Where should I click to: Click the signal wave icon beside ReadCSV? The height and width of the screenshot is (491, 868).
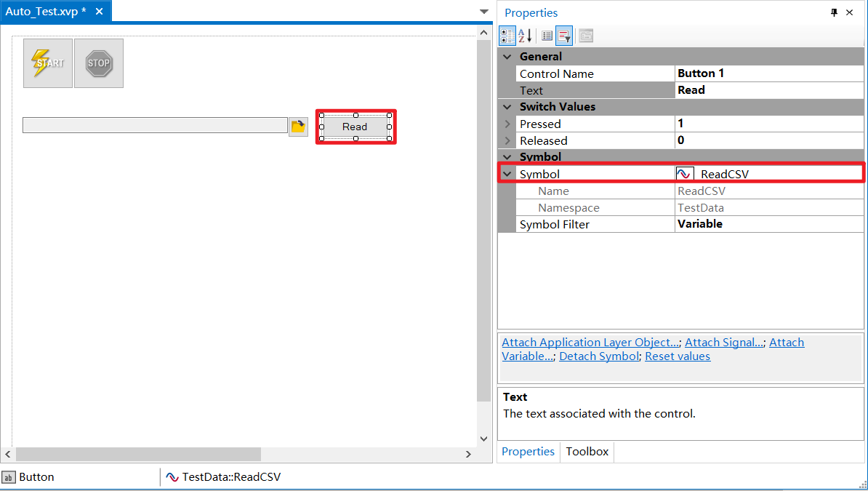pyautogui.click(x=685, y=174)
